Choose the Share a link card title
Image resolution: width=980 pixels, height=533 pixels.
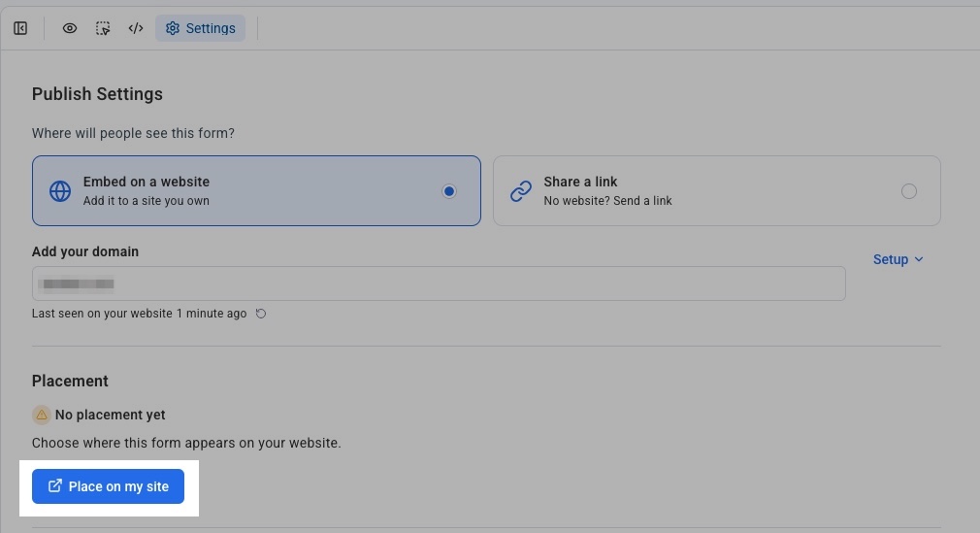pyautogui.click(x=580, y=182)
